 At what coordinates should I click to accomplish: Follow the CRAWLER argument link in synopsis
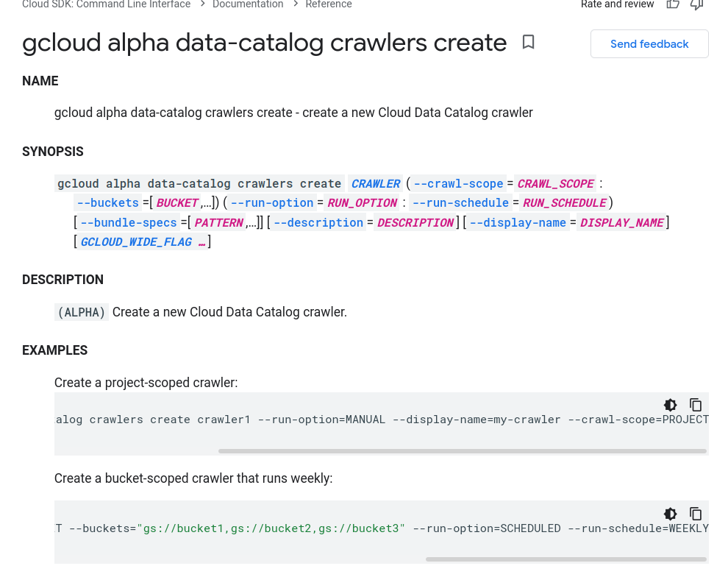[376, 184]
